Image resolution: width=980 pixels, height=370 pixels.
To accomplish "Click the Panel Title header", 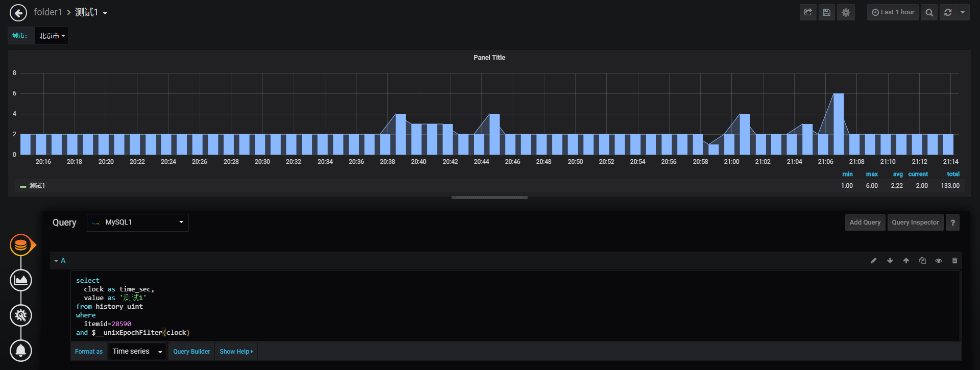I will tap(489, 57).
